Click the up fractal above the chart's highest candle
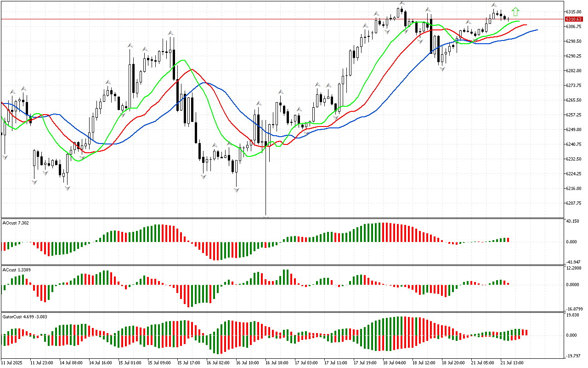This screenshot has height=368, width=588. coord(402,3)
